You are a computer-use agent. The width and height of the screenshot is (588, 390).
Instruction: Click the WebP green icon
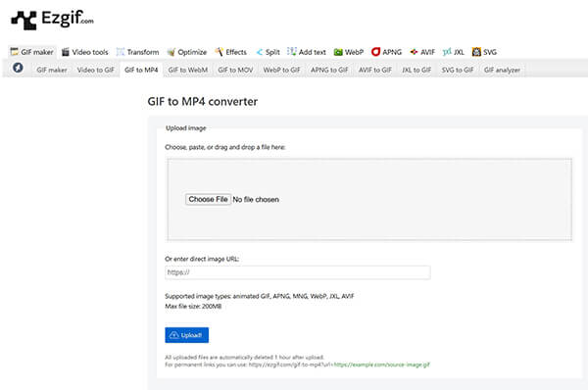point(338,52)
